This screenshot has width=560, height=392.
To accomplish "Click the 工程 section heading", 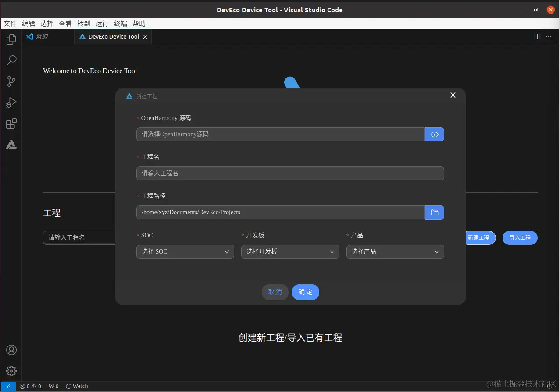I will (52, 213).
